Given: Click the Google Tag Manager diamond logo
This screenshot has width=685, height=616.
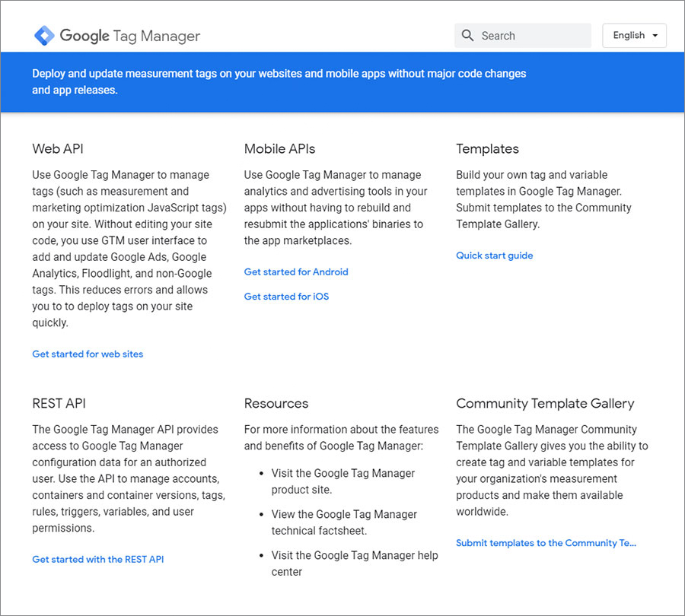Looking at the screenshot, I should 44,35.
